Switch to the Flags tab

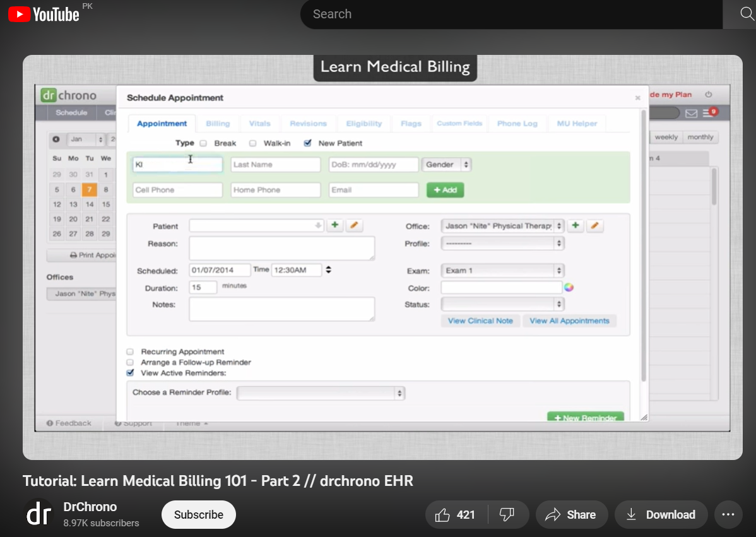point(411,124)
